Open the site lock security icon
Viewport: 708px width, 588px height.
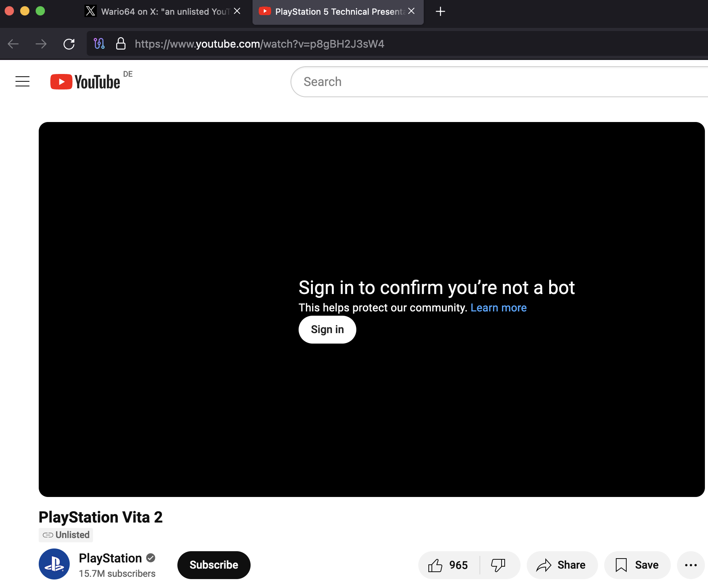coord(121,44)
